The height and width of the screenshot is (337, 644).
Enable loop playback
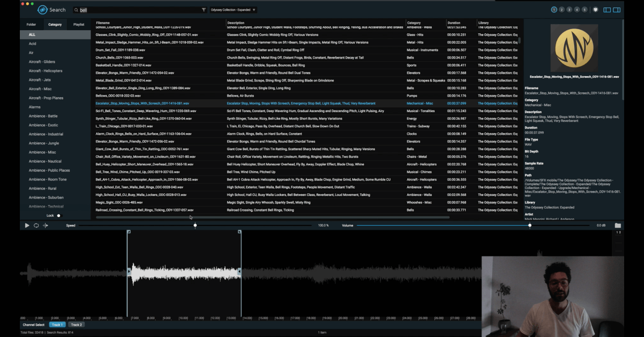point(36,225)
